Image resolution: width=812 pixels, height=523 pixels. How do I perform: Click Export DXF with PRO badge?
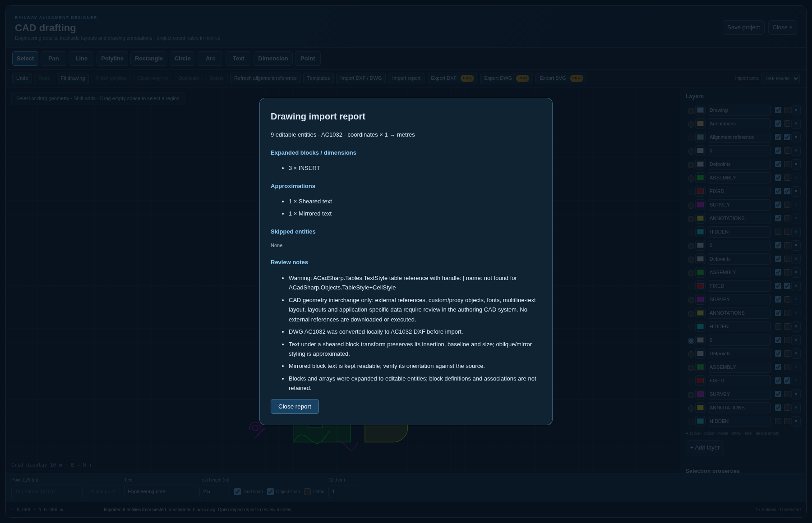click(x=452, y=78)
